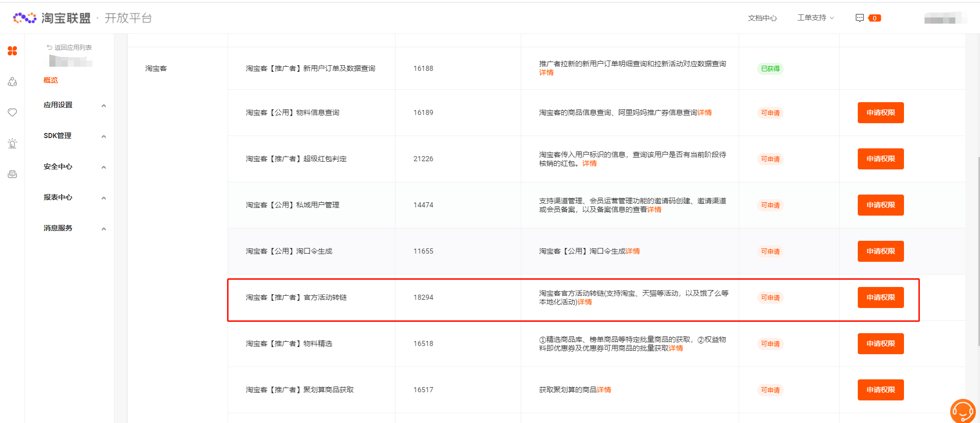Select the 淘宝客 category cell
This screenshot has height=423, width=980.
pos(156,68)
